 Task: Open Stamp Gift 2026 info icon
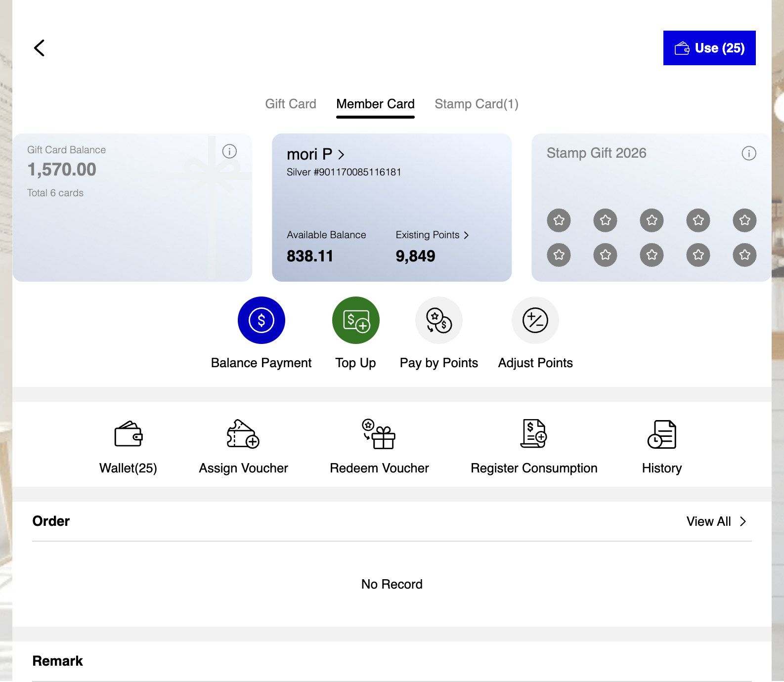[749, 153]
